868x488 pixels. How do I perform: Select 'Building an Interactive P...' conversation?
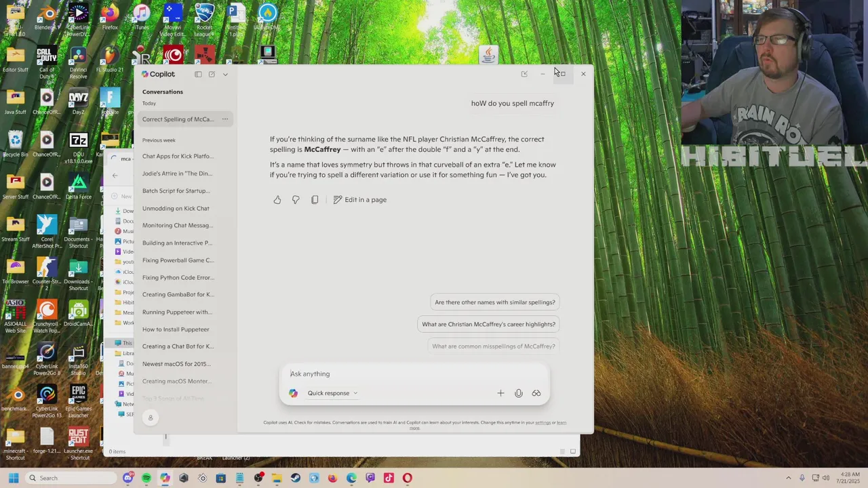(177, 243)
